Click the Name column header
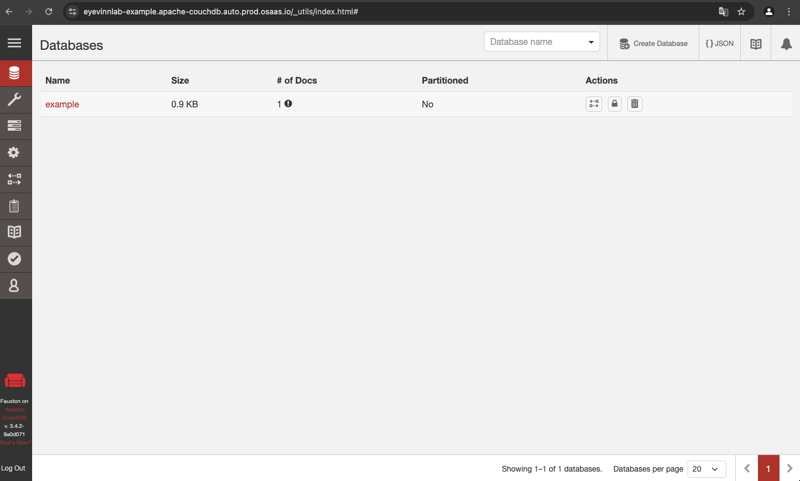Screen dimensions: 800x481 58,81
